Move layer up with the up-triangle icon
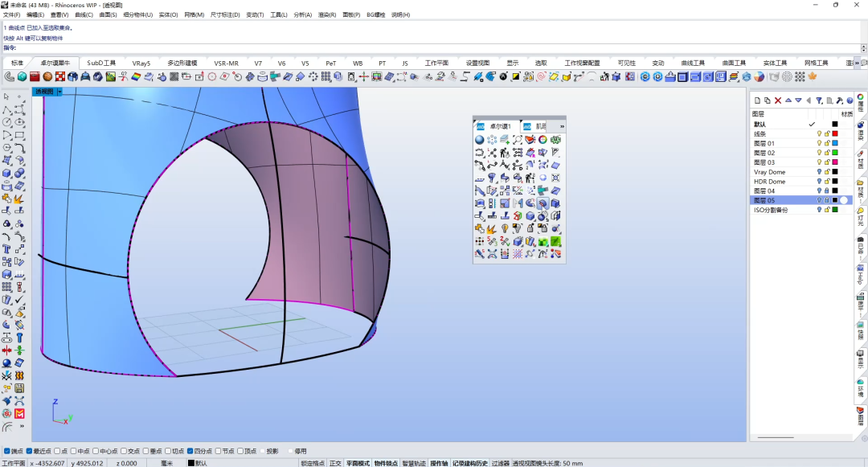Screen dimensions: 868x467 coord(788,100)
